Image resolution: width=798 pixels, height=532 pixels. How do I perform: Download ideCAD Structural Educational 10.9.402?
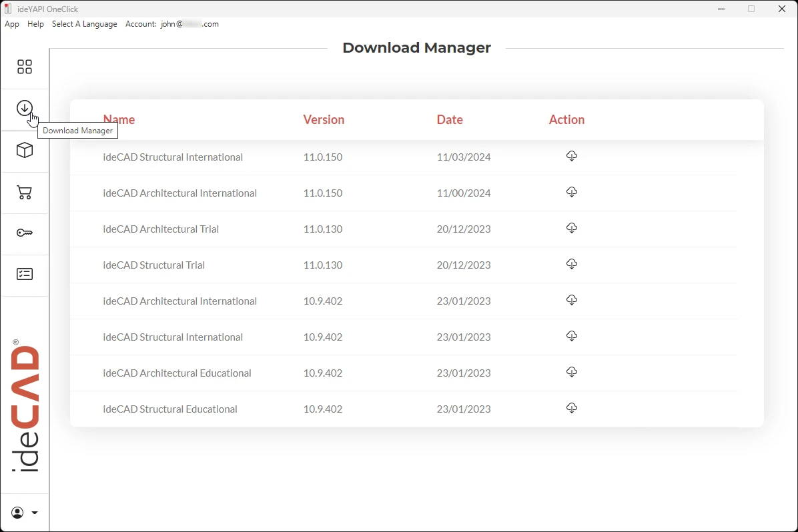coord(572,408)
